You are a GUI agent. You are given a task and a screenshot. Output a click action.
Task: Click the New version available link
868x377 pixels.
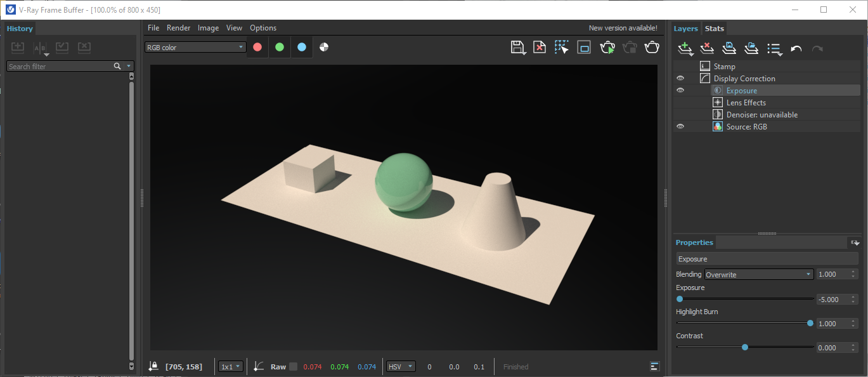pos(623,28)
